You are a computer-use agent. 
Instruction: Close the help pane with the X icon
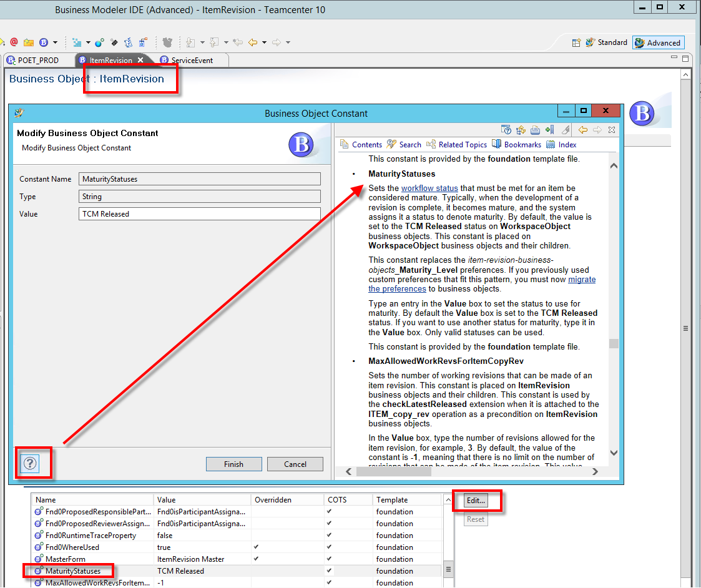[x=612, y=130]
